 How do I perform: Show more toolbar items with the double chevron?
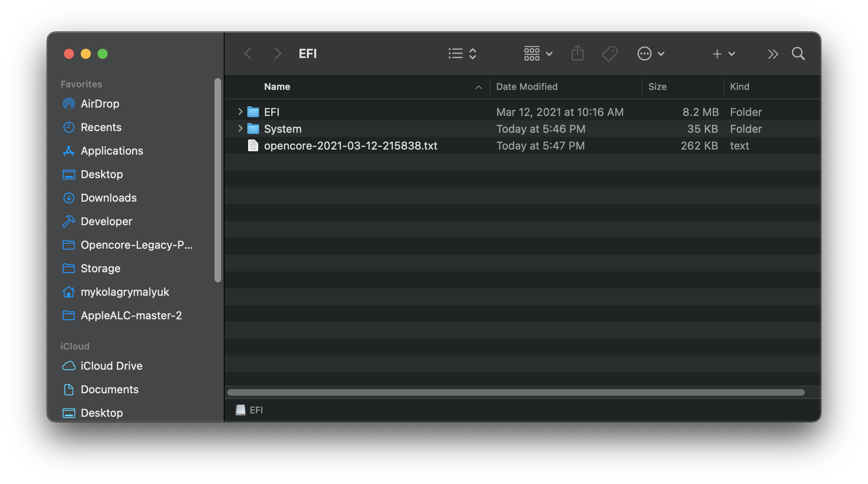(773, 54)
